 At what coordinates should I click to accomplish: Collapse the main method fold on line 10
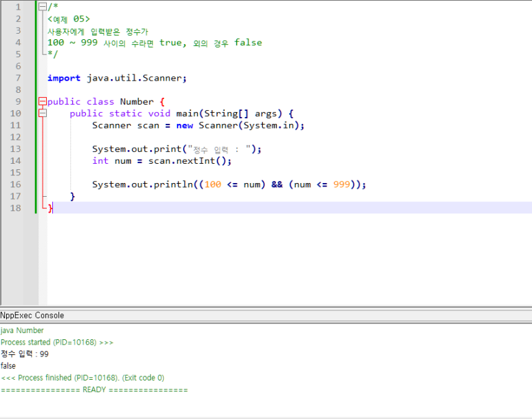click(43, 113)
